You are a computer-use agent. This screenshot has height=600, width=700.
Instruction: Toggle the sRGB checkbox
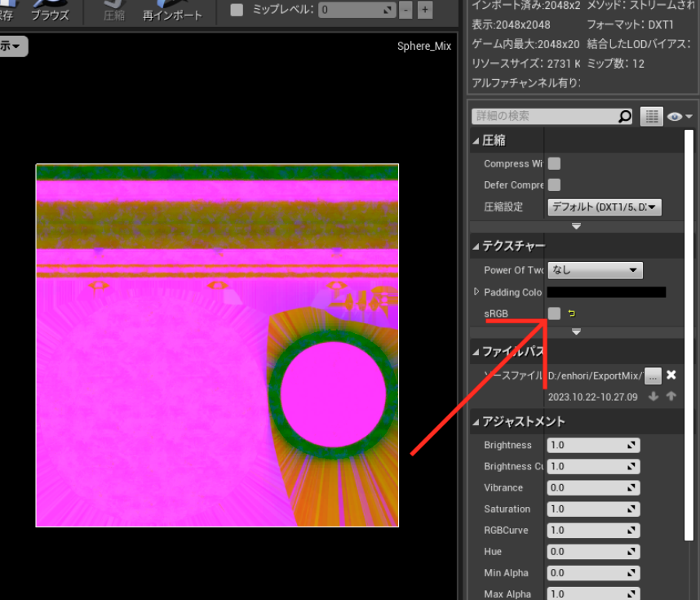(554, 313)
